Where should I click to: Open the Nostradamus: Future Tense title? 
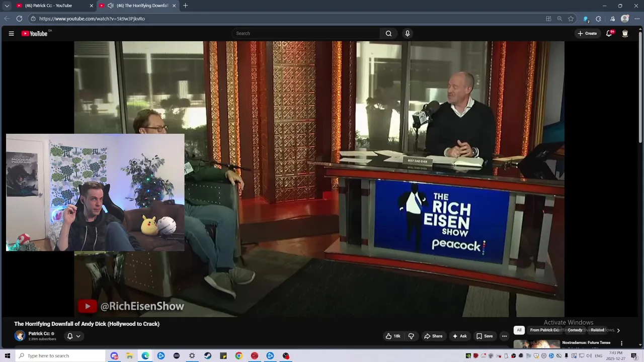tap(586, 343)
